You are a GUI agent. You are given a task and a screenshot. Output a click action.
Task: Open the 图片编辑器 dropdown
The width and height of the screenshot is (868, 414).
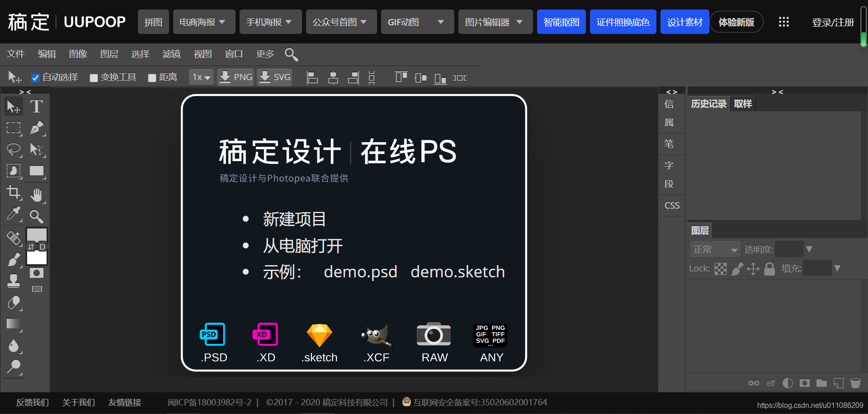point(495,22)
